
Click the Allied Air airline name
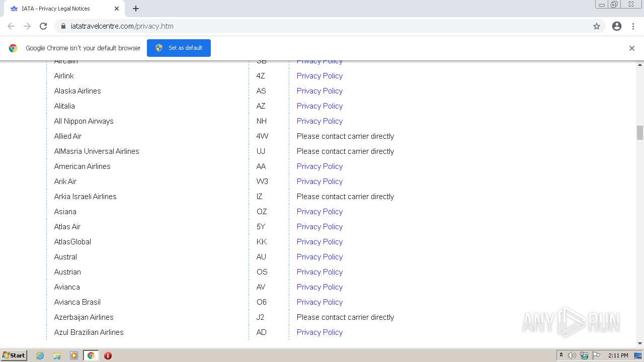(x=68, y=136)
